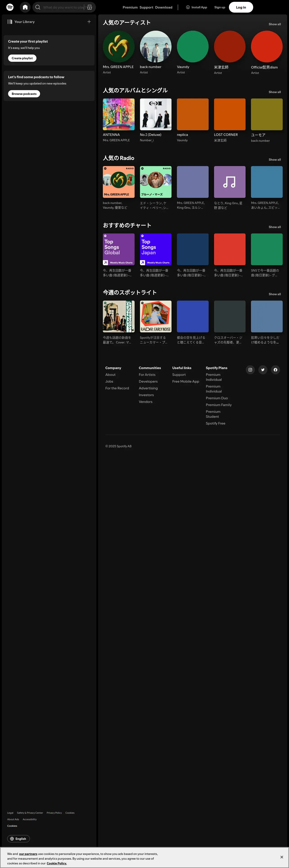Open the Premium Student plan link
This screenshot has width=289, height=868.
tap(213, 414)
